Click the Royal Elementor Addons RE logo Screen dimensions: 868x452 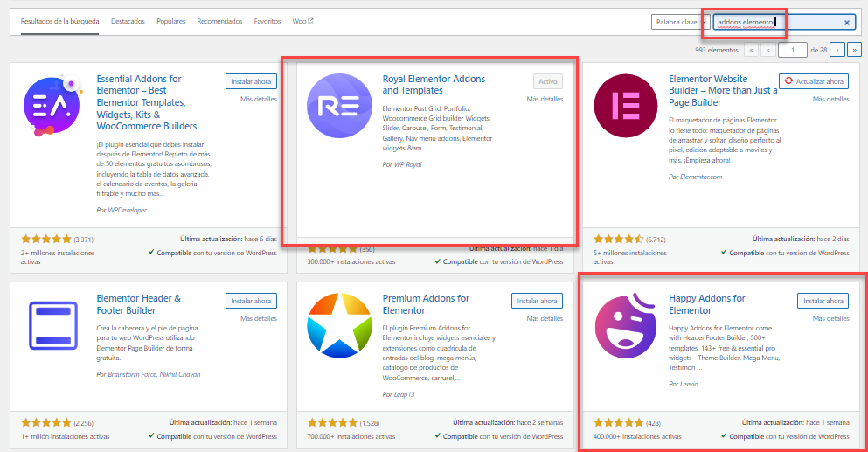tap(339, 105)
